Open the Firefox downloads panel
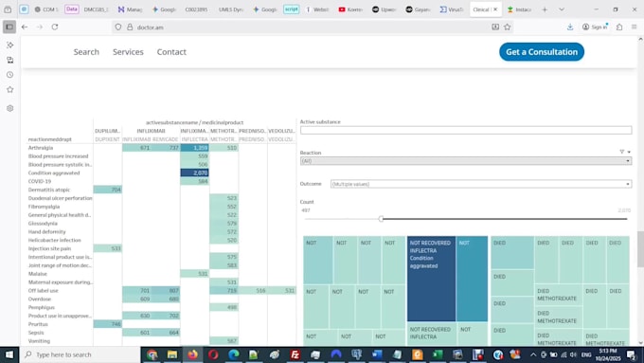 pyautogui.click(x=570, y=27)
